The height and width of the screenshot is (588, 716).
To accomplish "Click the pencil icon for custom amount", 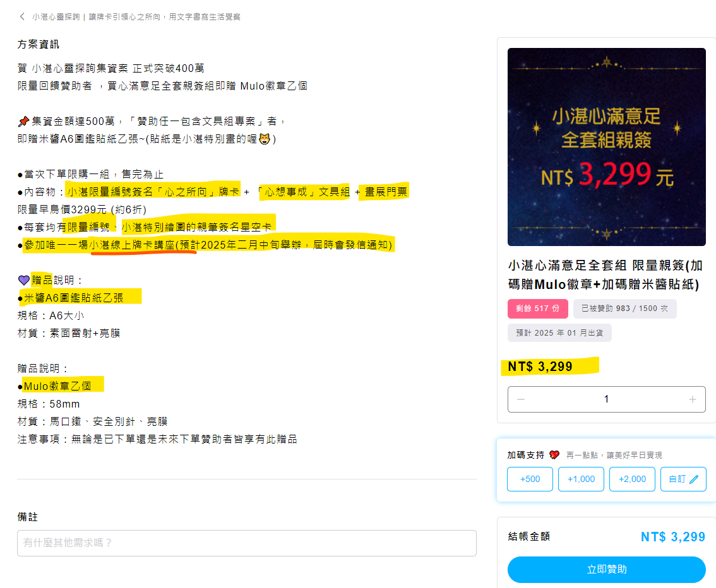I will pos(694,479).
